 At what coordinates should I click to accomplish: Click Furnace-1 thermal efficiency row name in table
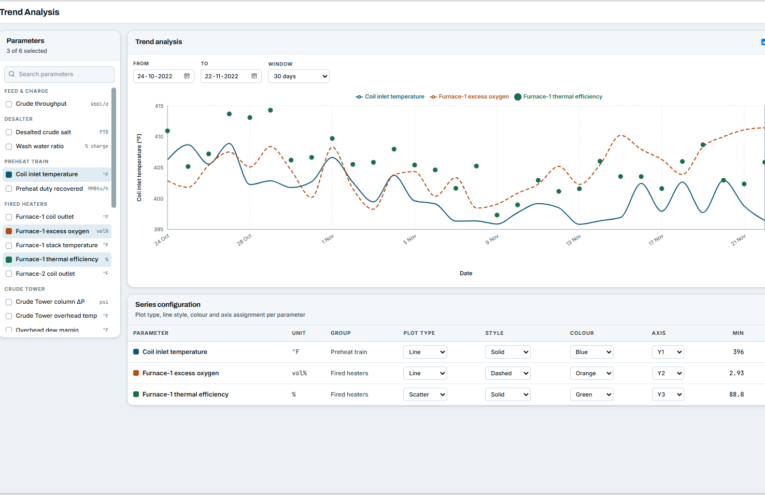coord(185,395)
